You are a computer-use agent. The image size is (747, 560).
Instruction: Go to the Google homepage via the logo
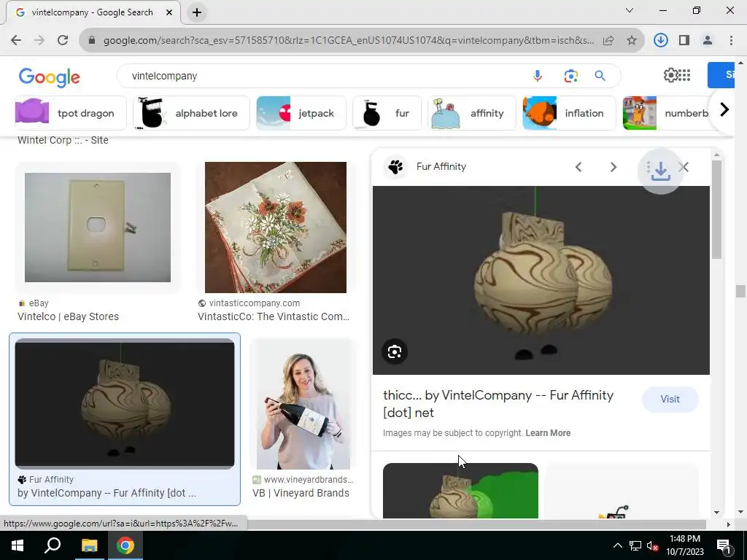click(x=49, y=77)
